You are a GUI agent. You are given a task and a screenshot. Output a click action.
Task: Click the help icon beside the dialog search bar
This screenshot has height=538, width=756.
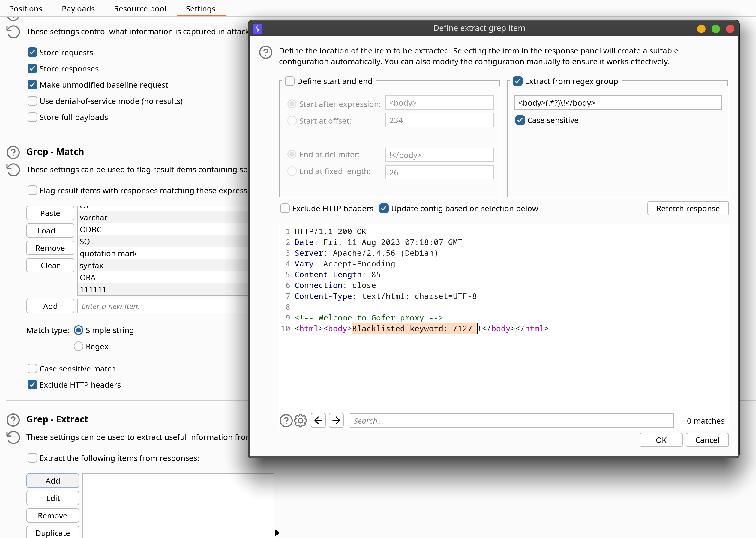tap(286, 421)
